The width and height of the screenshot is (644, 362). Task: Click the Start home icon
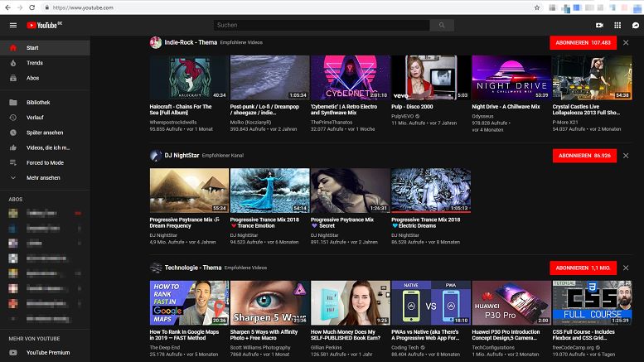[x=13, y=48]
